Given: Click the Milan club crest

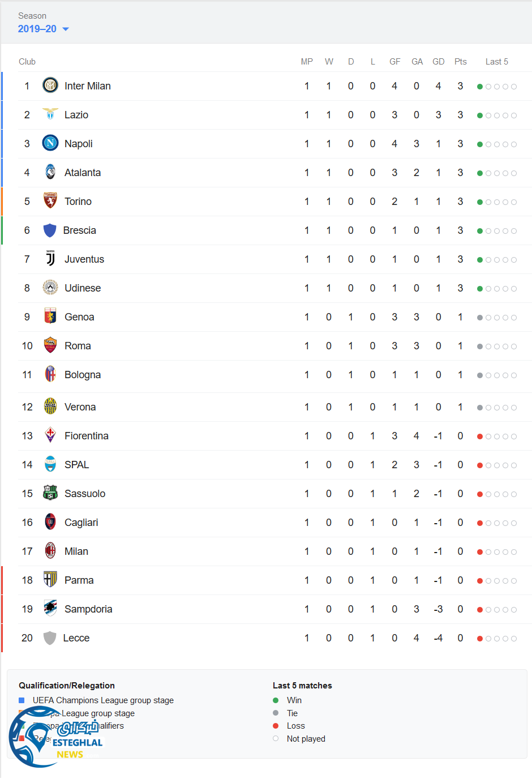Looking at the screenshot, I should click(x=50, y=551).
